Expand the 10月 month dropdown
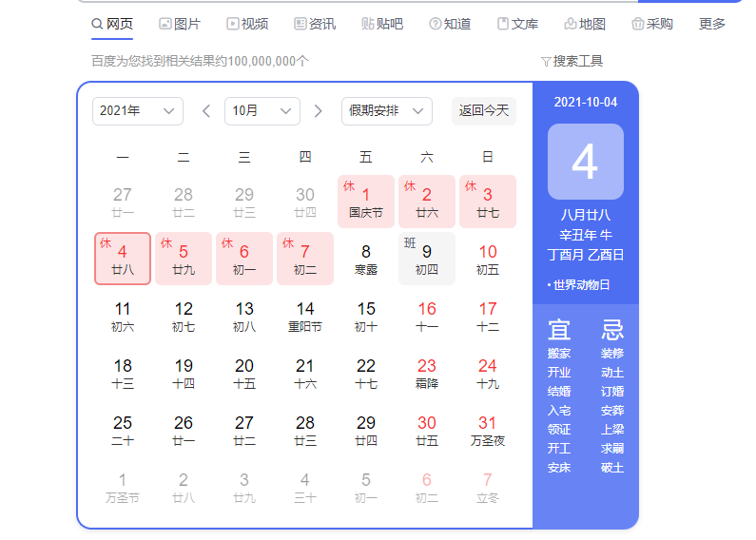756x540 pixels. (262, 111)
